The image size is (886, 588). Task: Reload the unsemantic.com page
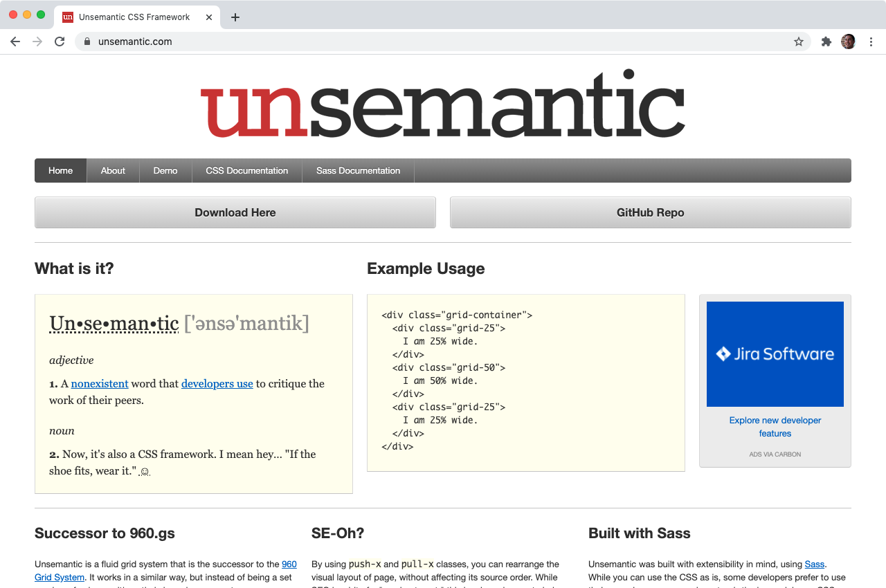(60, 42)
